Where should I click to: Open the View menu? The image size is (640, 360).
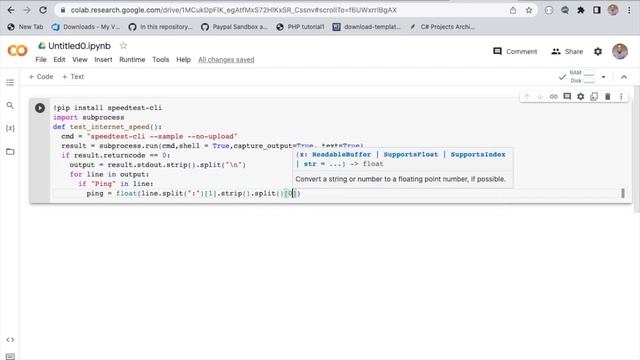pos(80,60)
